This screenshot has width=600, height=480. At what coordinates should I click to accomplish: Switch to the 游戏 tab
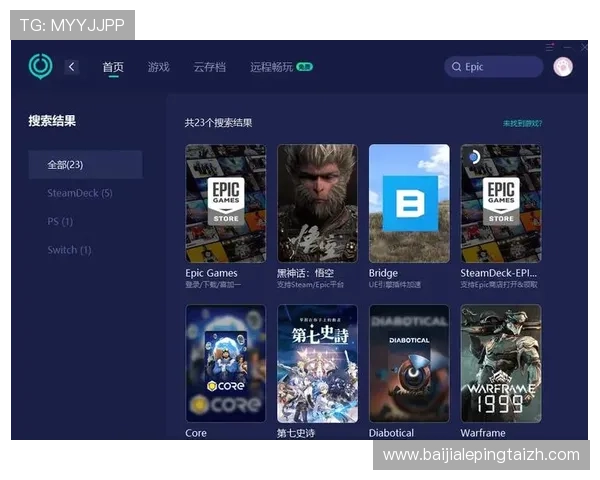158,67
